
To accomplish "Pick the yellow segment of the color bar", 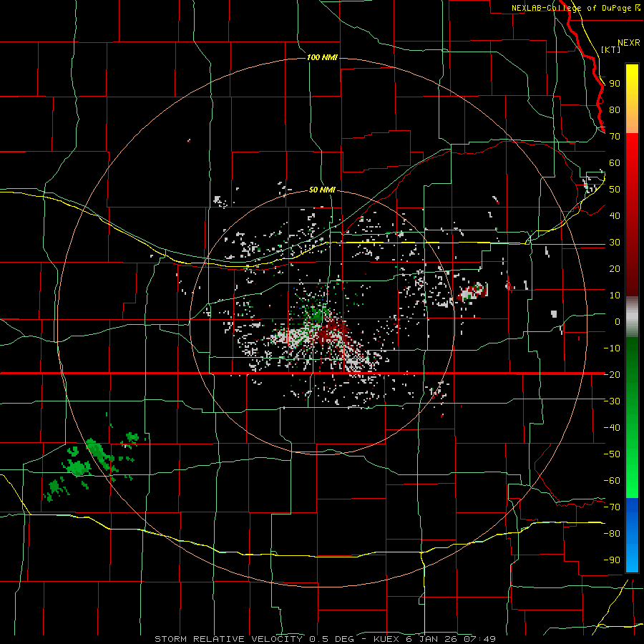I will [632, 99].
